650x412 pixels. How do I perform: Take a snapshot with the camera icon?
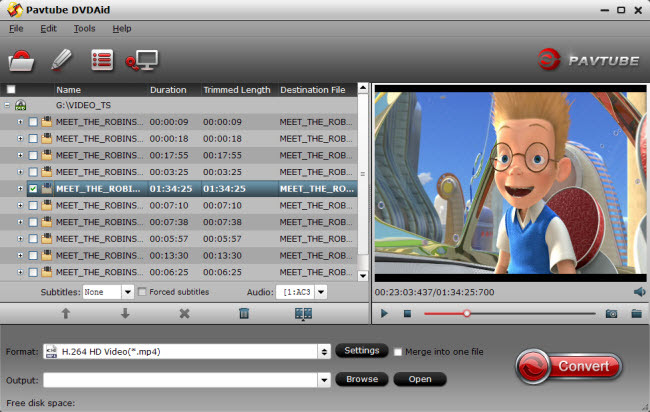[x=611, y=314]
